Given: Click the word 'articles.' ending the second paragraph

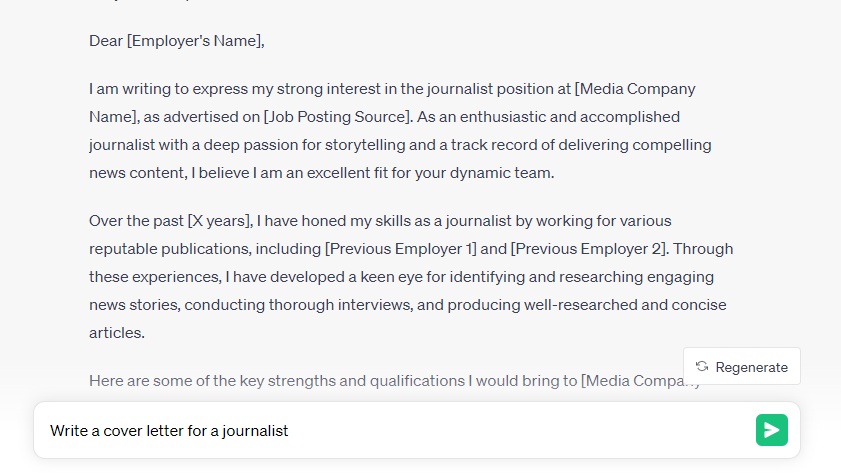Looking at the screenshot, I should click(116, 333).
